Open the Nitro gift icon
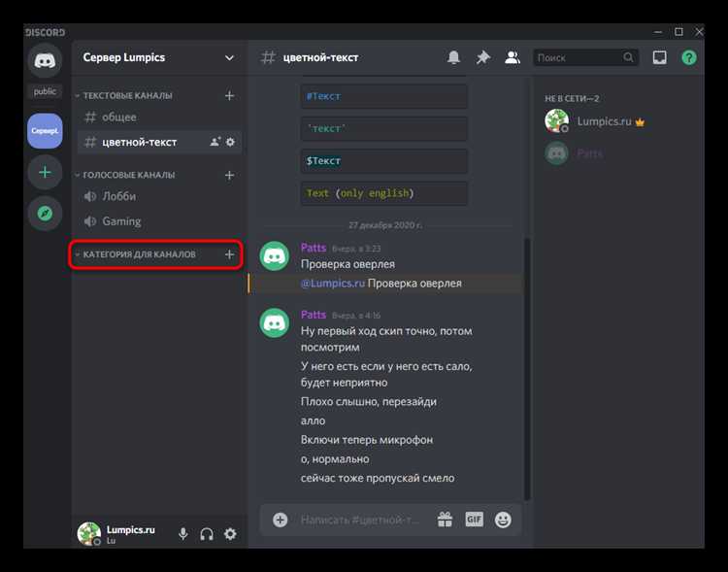728x572 pixels. click(x=445, y=520)
